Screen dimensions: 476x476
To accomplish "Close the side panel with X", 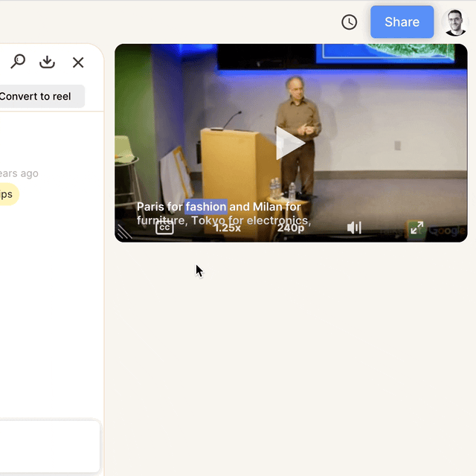I will [78, 62].
